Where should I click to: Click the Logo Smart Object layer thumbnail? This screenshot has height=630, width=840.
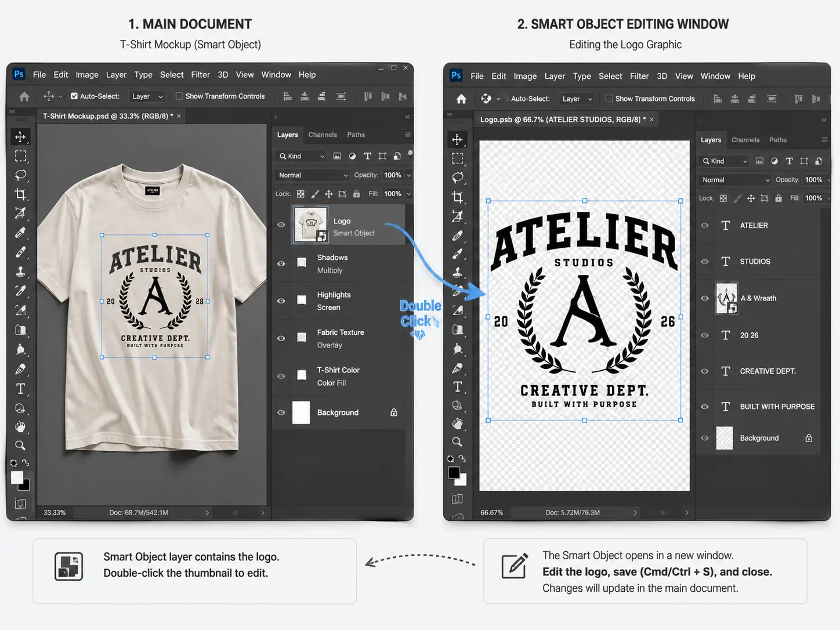(310, 225)
